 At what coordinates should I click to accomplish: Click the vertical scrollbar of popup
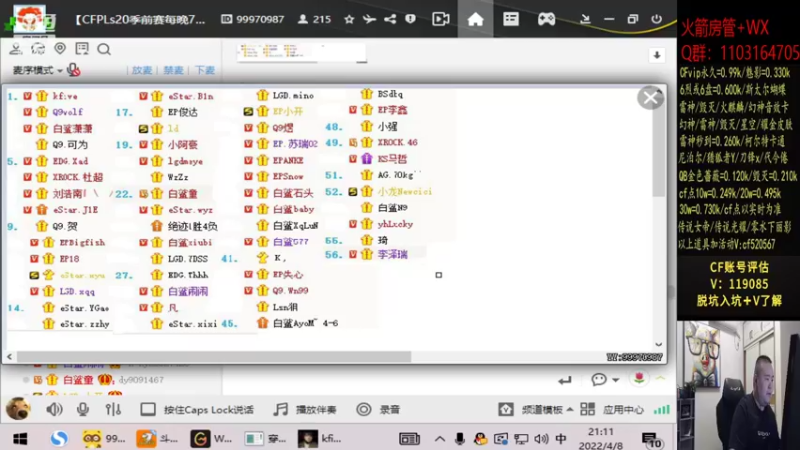[x=658, y=145]
